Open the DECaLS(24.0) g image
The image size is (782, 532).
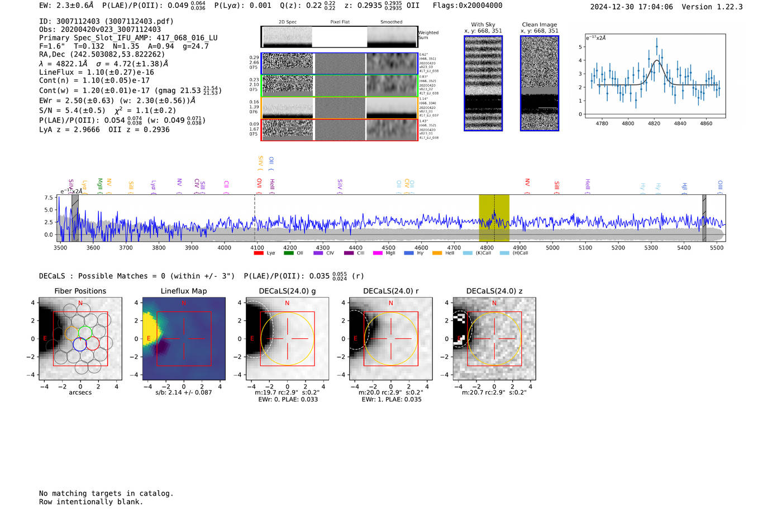[x=287, y=338]
